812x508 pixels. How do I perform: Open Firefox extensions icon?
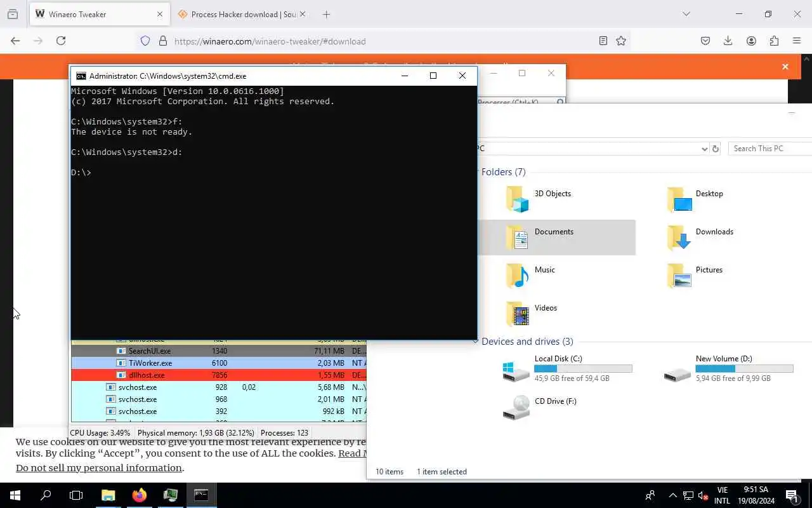click(x=774, y=41)
